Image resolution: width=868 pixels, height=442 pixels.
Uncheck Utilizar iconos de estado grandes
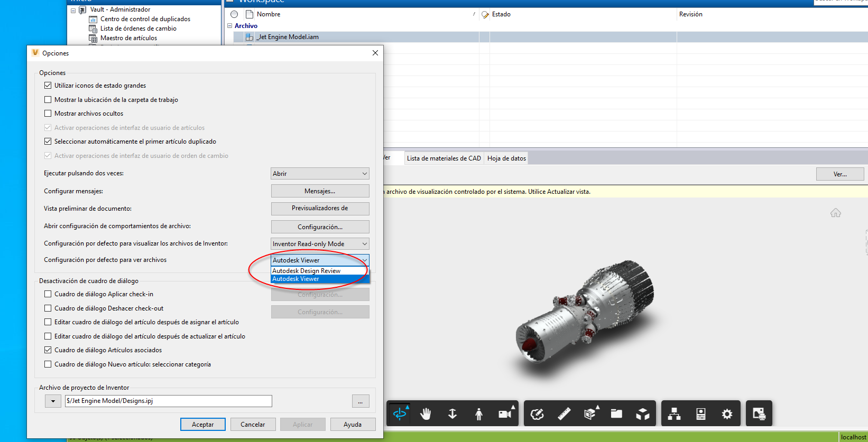click(x=48, y=86)
